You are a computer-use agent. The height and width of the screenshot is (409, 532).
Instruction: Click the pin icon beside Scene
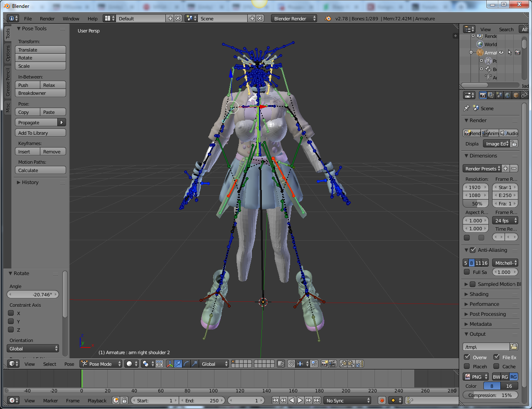[466, 108]
